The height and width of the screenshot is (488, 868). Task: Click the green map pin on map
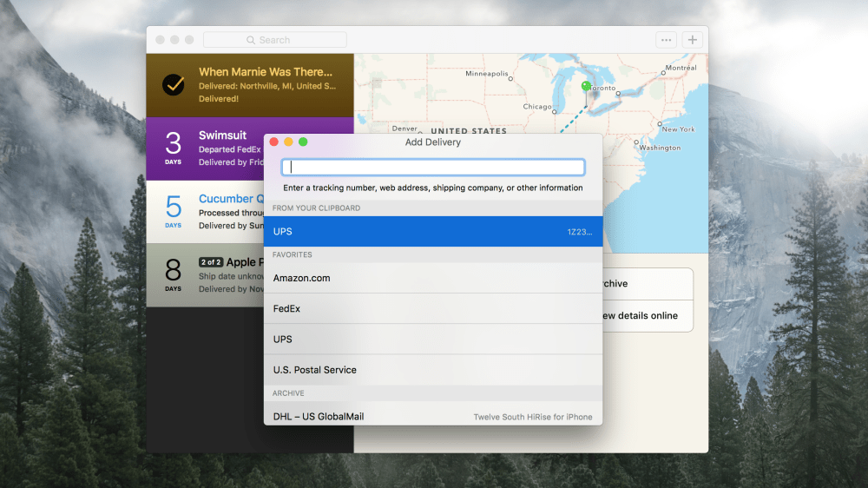pyautogui.click(x=586, y=87)
